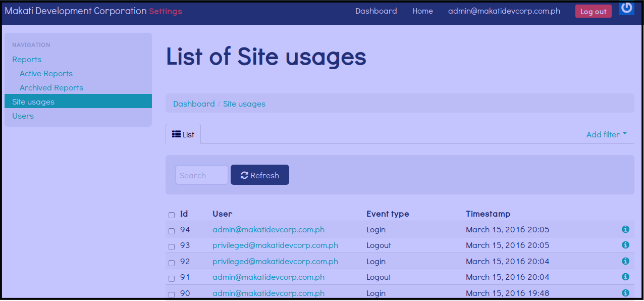Open Dashboard in the top navbar
644x301 pixels.
pos(376,11)
